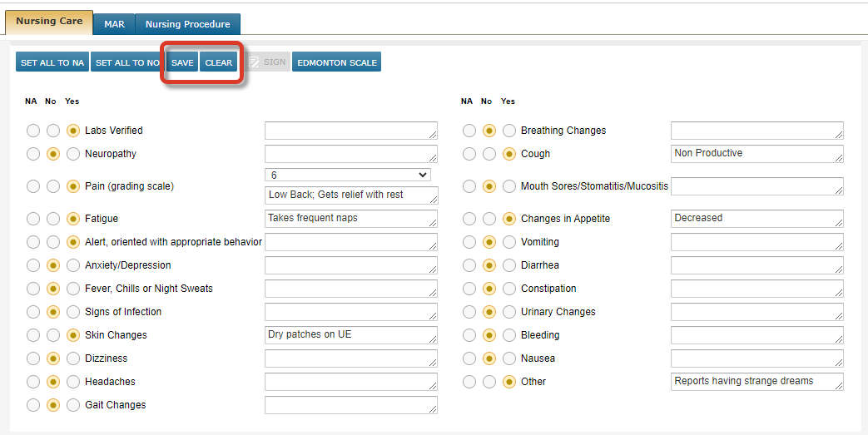Mark Vomiting as Yes

click(x=509, y=242)
